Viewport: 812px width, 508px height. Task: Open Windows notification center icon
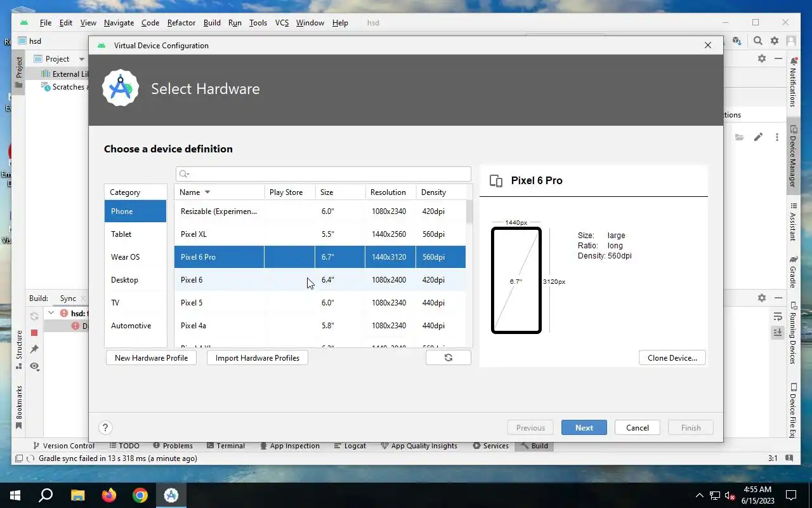point(791,495)
